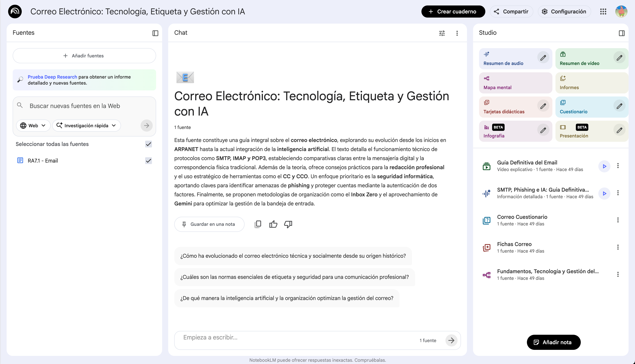Copy the summary text
This screenshot has height=364, width=635.
click(x=258, y=224)
